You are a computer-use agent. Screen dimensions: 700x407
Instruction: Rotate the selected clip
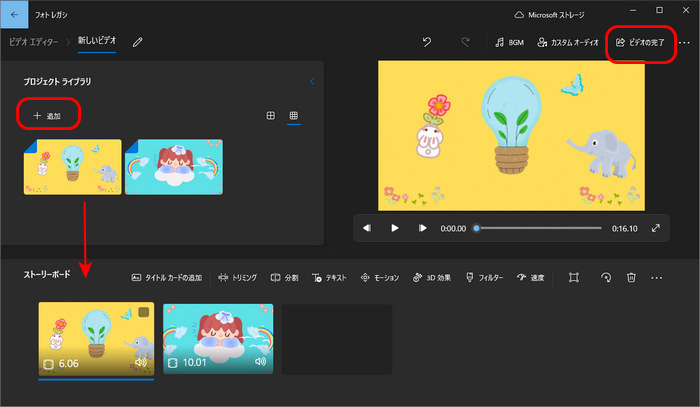coord(606,278)
